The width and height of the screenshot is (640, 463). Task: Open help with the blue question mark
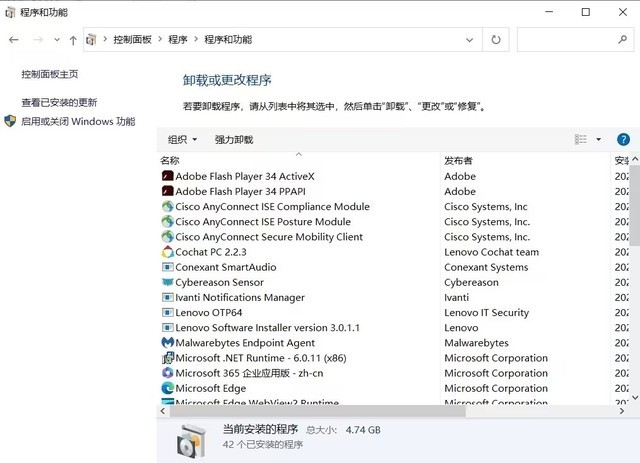[x=623, y=140]
